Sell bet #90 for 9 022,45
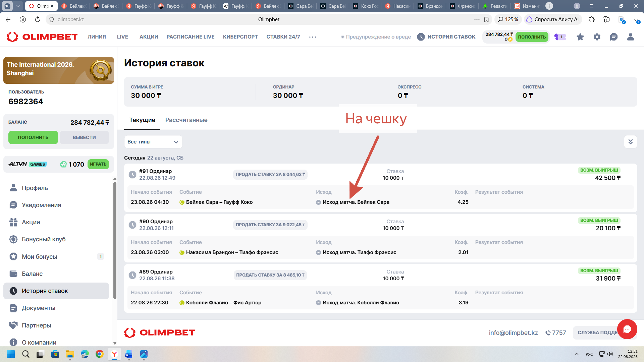 pyautogui.click(x=270, y=225)
